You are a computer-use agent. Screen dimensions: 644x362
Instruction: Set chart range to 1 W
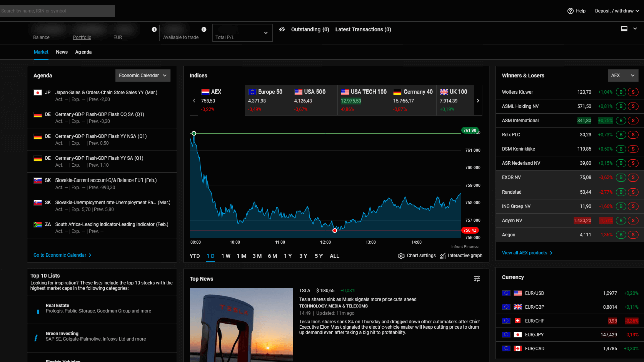(x=226, y=256)
